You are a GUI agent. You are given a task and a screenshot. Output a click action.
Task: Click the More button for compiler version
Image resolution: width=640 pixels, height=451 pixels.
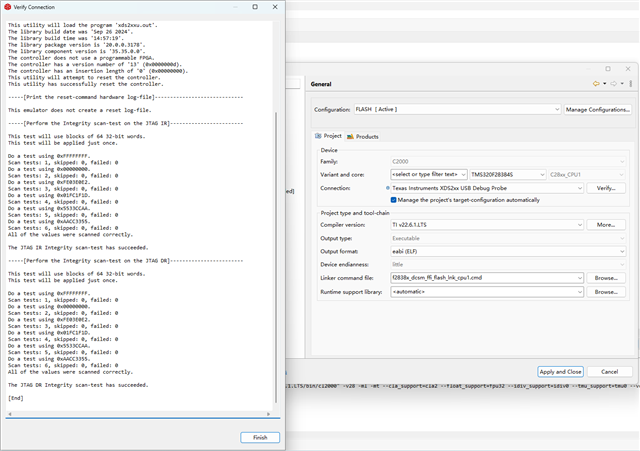[606, 225]
